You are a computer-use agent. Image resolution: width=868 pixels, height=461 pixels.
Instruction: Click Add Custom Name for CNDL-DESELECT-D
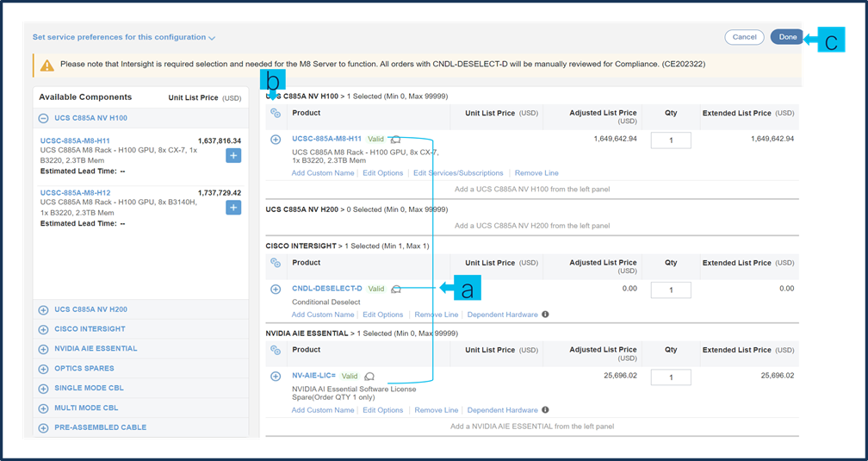pos(323,315)
